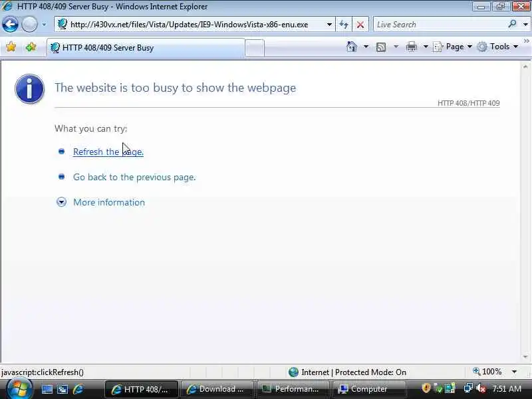Expand the address bar history dropdown
Viewport: 532px width, 399px height.
[329, 25]
